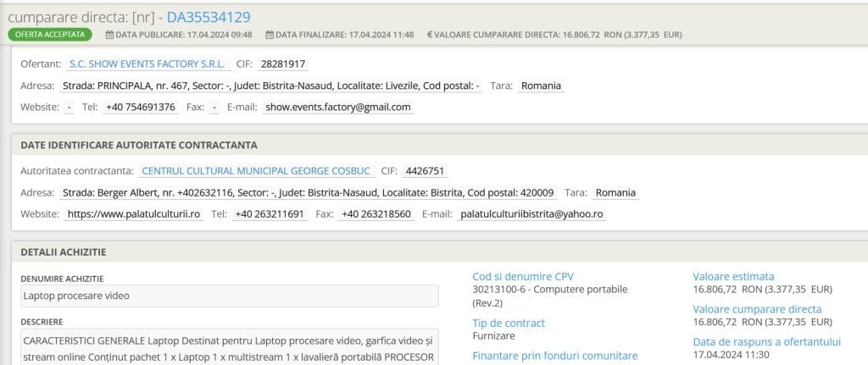The image size is (868, 365).
Task: Select the offerer CIF value 28281917
Action: tap(283, 64)
